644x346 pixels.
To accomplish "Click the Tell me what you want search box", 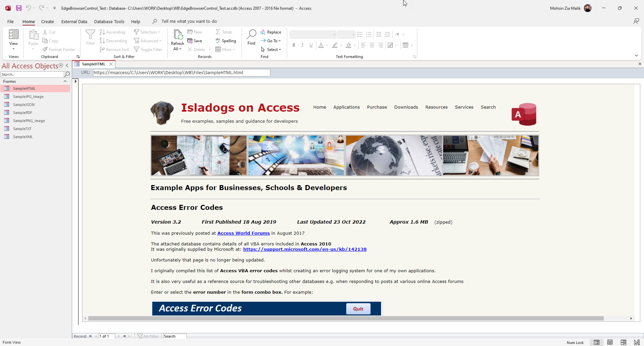I will (189, 21).
